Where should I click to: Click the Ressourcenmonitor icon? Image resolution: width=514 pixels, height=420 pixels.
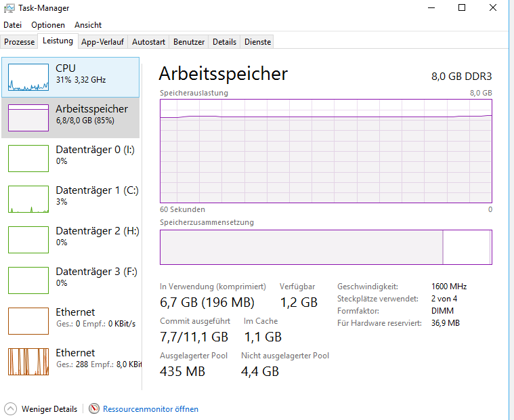(x=94, y=409)
